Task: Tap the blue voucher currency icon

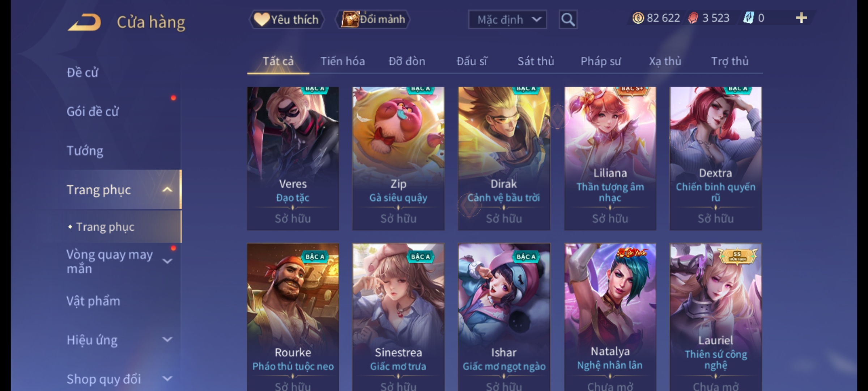Action: pyautogui.click(x=748, y=18)
